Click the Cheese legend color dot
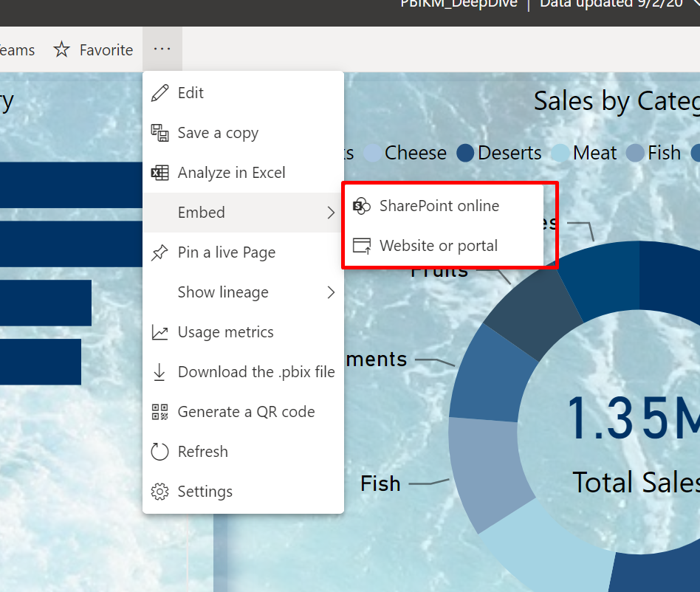700x592 pixels. 372,153
